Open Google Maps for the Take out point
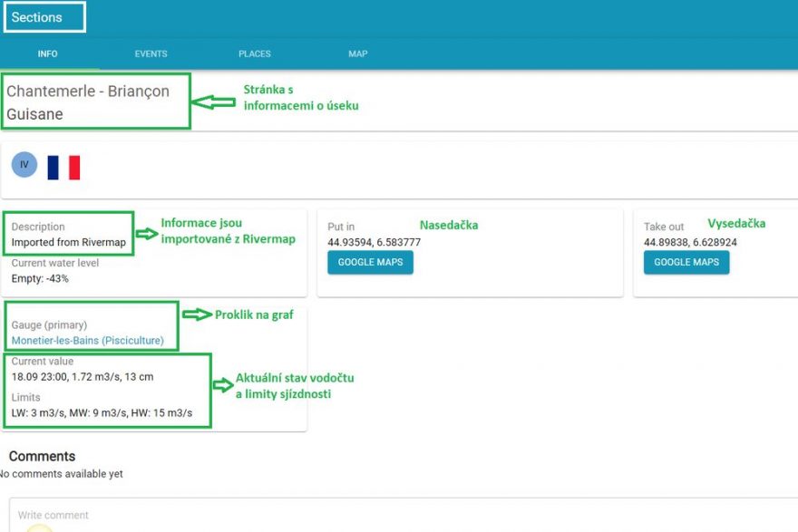The height and width of the screenshot is (532, 798). pos(686,262)
